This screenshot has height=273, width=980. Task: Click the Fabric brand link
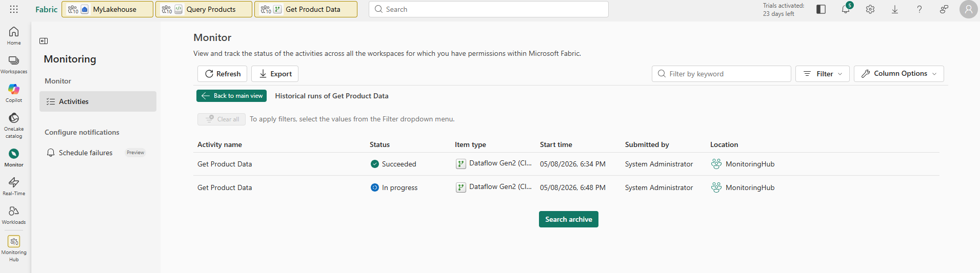[47, 9]
